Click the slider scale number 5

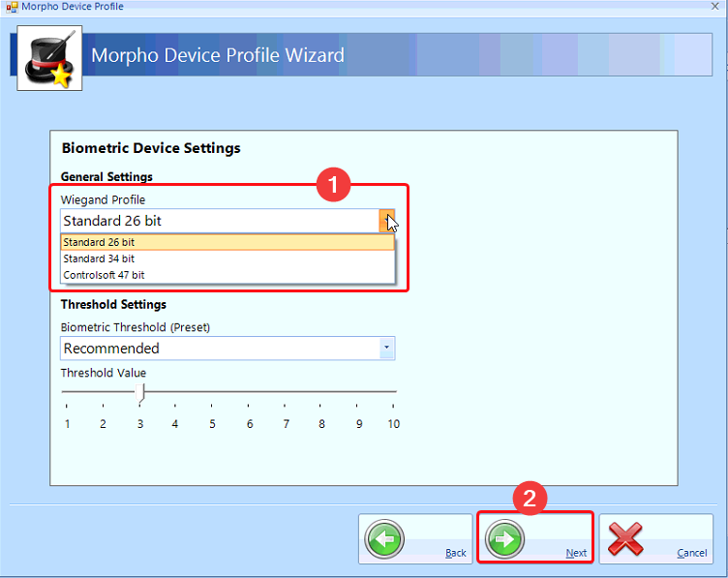tap(212, 424)
